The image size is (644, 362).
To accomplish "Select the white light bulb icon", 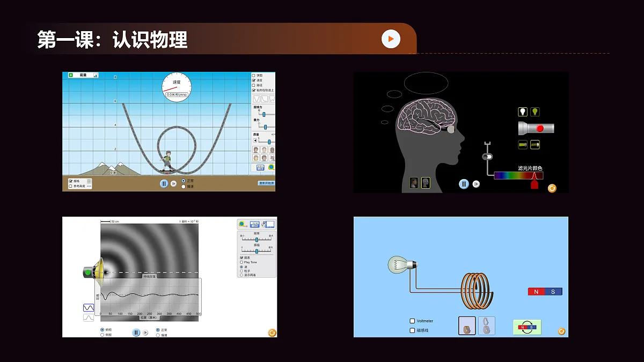I will (x=522, y=112).
